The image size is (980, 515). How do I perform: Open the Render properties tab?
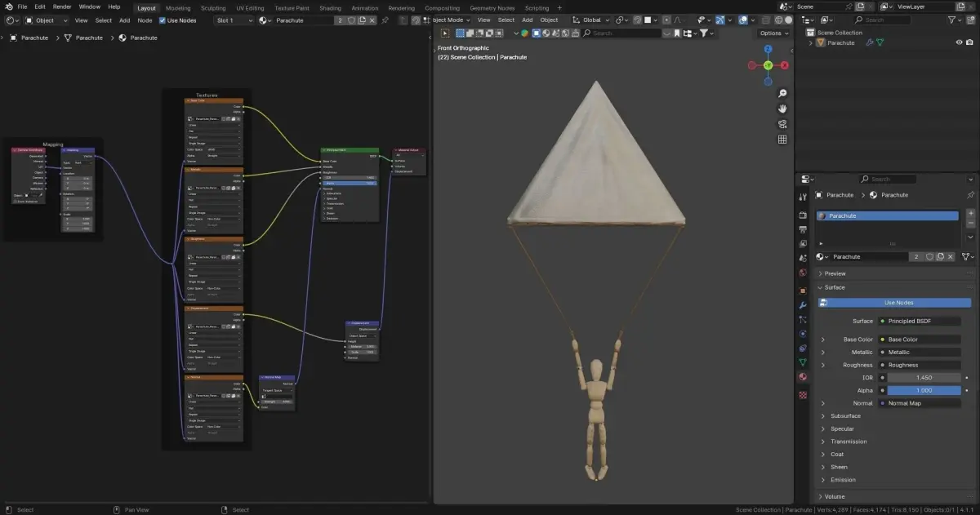803,215
